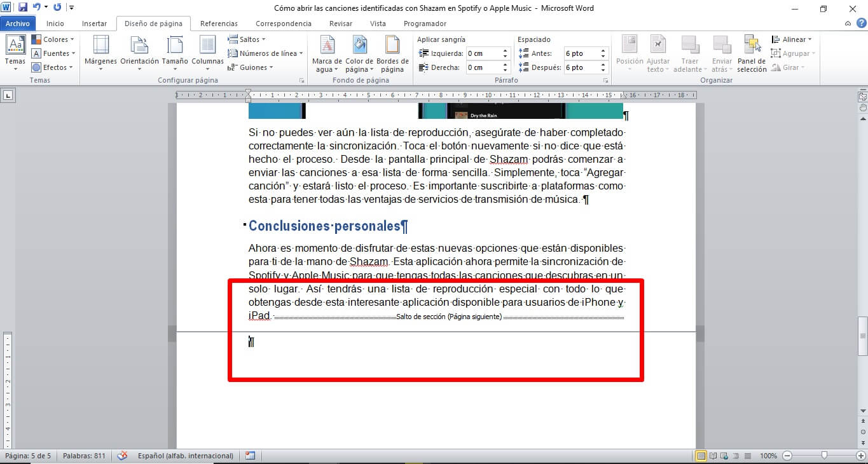Check the spelling and grammar status icon
This screenshot has height=464, width=868.
pyautogui.click(x=123, y=456)
